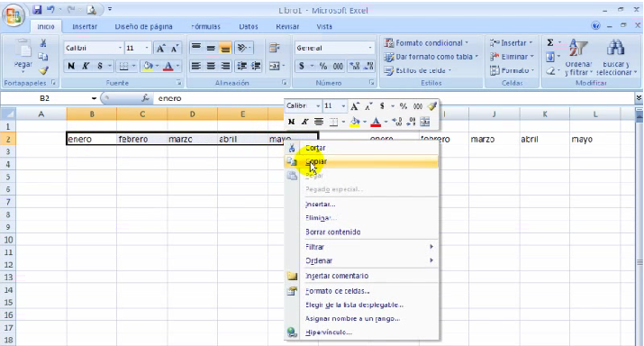Switch to Diseño de página tab
Screen dimensions: 644x346
(143, 26)
